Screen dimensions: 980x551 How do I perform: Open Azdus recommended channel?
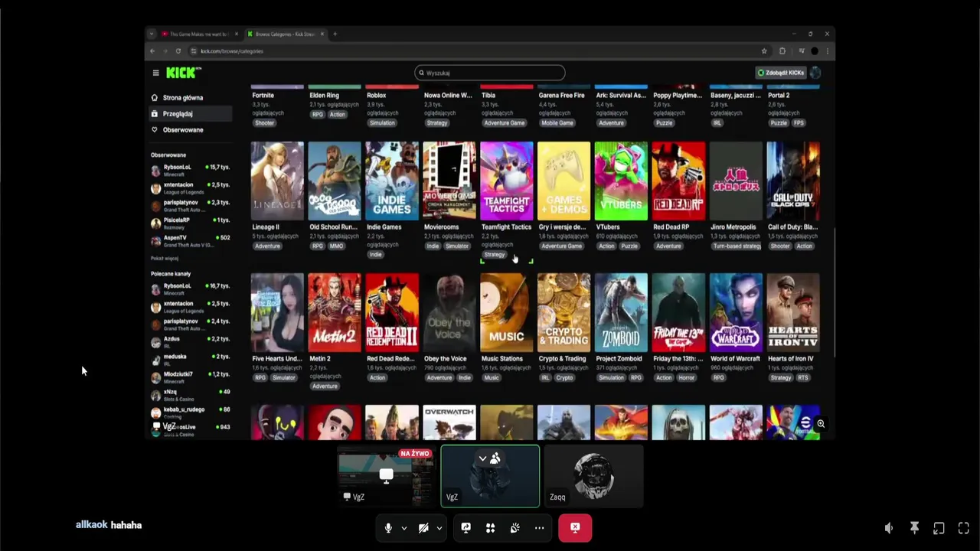click(x=191, y=342)
